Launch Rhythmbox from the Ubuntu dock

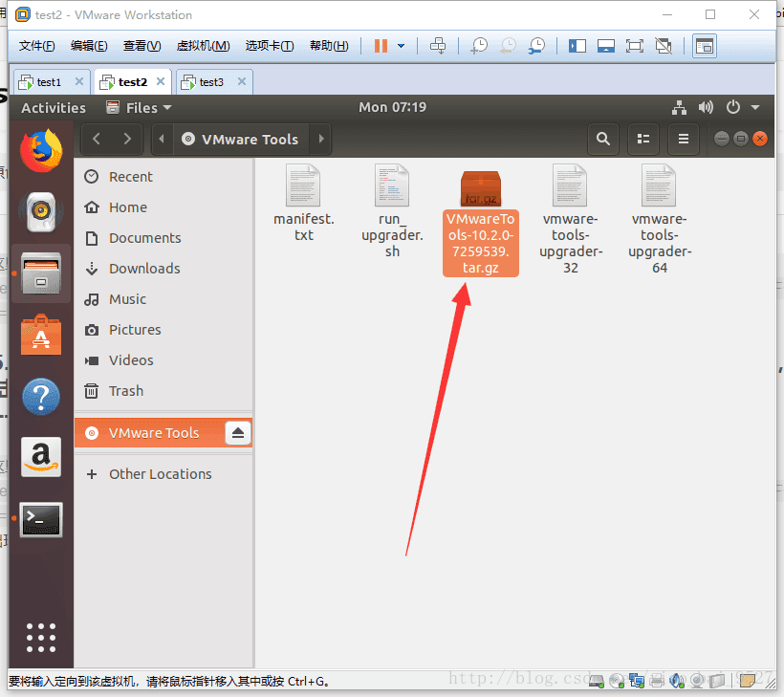[x=41, y=211]
